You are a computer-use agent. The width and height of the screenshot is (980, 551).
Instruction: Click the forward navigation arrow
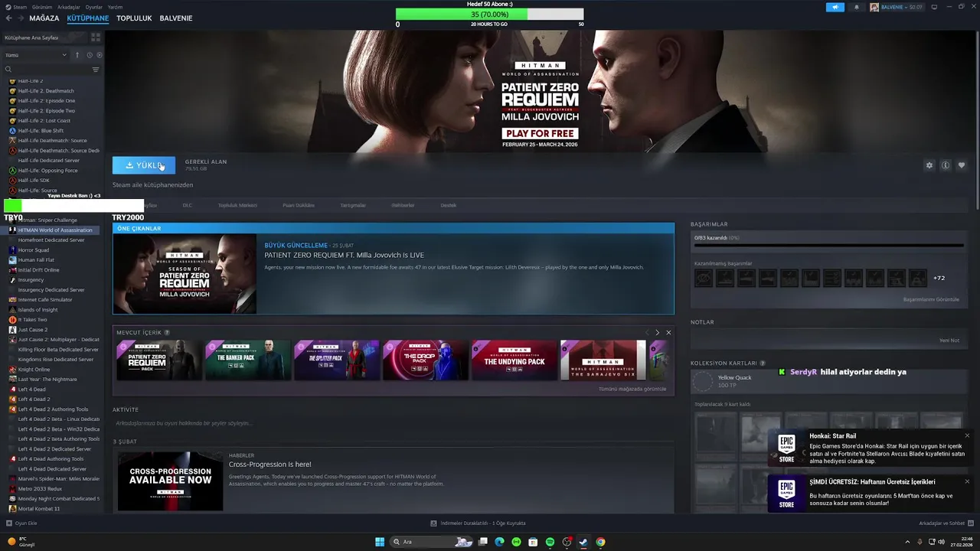pos(21,18)
